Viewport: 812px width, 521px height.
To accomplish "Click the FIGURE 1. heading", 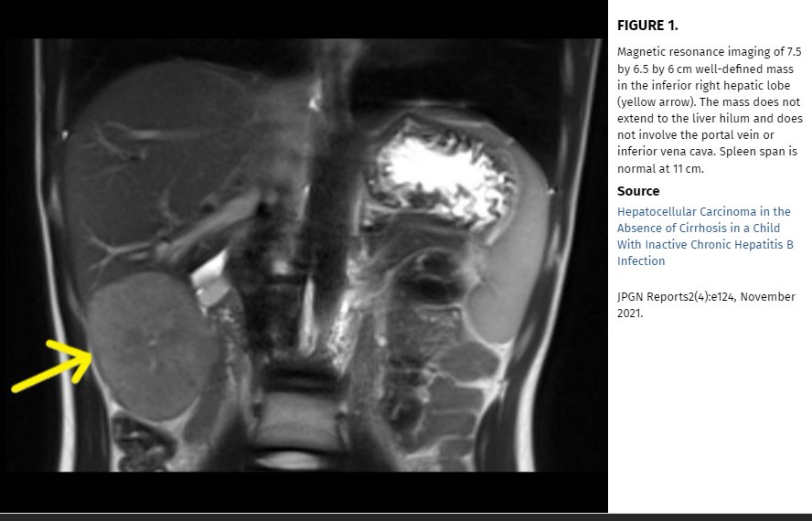I will [647, 26].
